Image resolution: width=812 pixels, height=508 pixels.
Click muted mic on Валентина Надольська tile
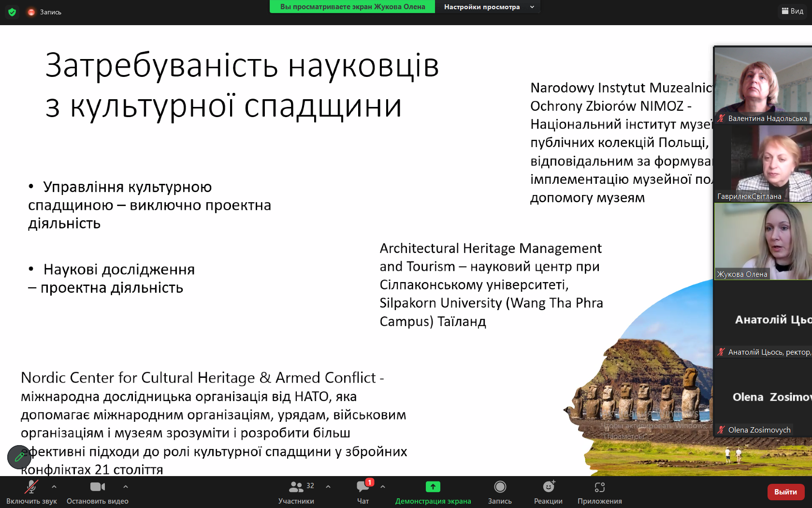click(721, 118)
